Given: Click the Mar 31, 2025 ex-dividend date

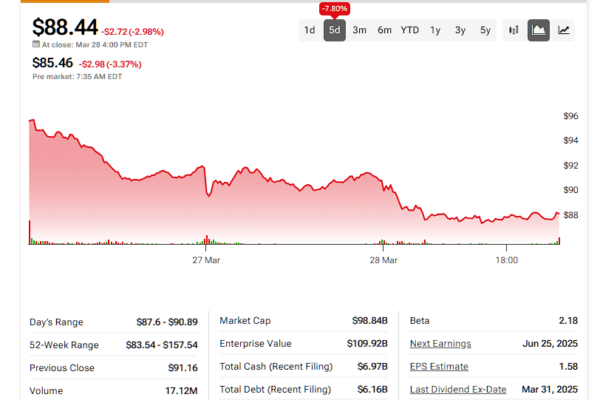Looking at the screenshot, I should coord(549,390).
